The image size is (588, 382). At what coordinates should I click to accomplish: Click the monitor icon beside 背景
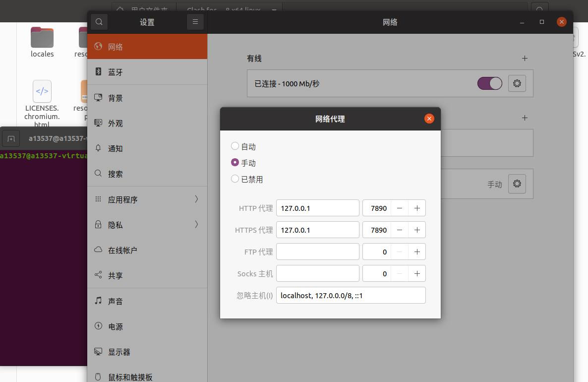[x=98, y=97]
